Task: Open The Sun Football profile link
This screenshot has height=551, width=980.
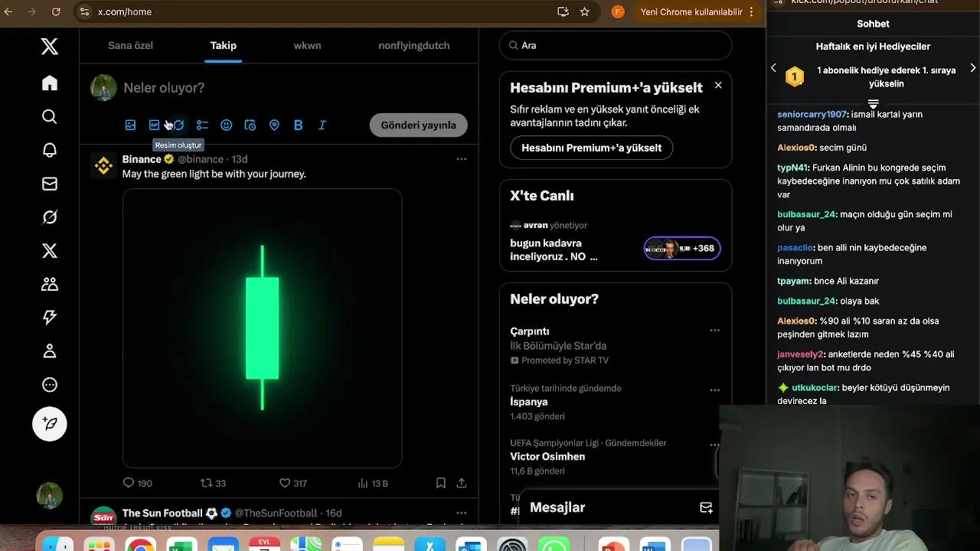Action: click(162, 513)
